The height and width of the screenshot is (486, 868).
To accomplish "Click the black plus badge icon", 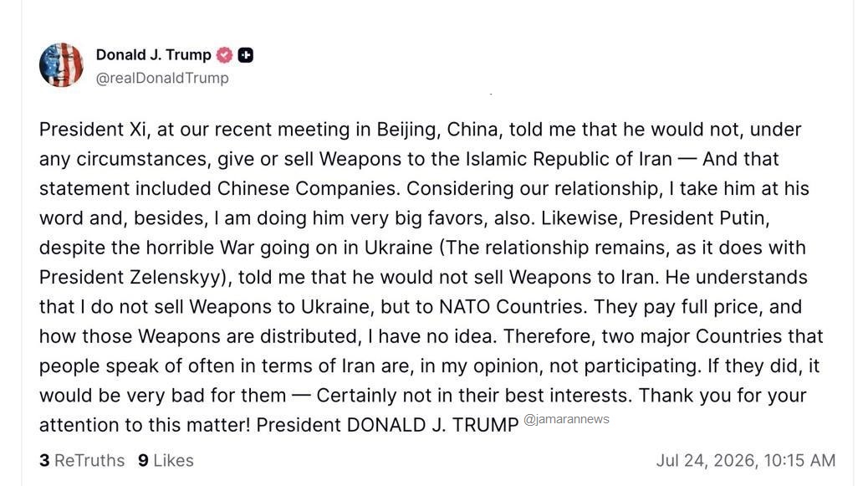I will coord(246,55).
